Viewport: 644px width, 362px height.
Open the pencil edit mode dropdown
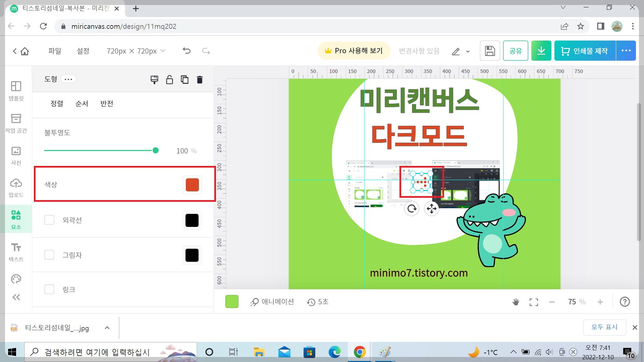click(461, 51)
